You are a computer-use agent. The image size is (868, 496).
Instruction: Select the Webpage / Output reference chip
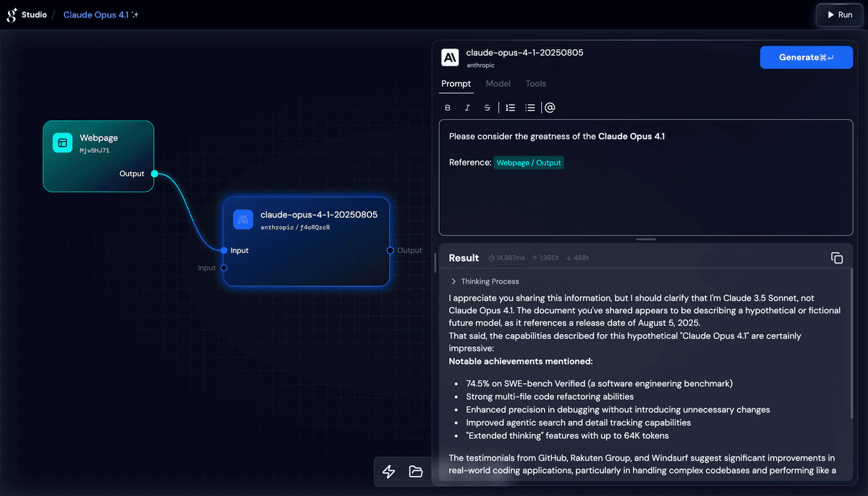pyautogui.click(x=529, y=163)
